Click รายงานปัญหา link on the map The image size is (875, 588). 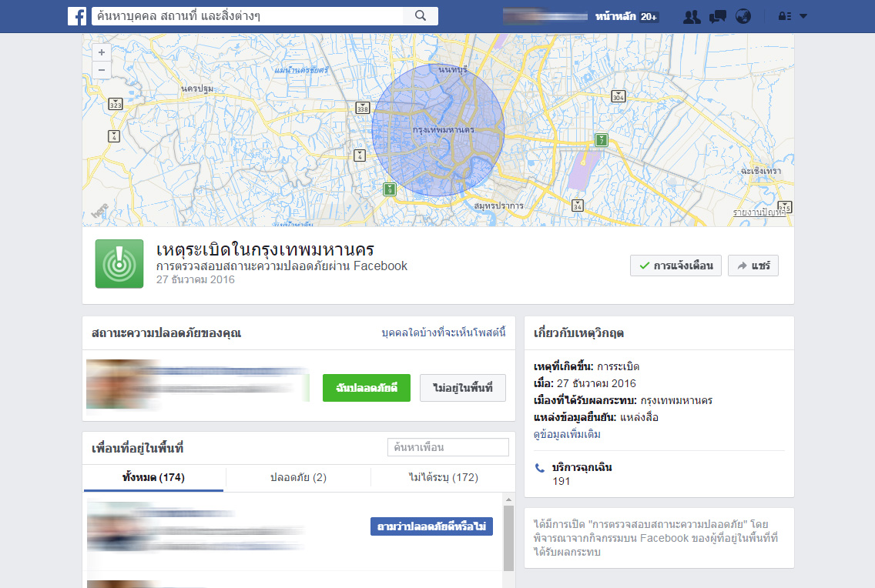pyautogui.click(x=759, y=212)
